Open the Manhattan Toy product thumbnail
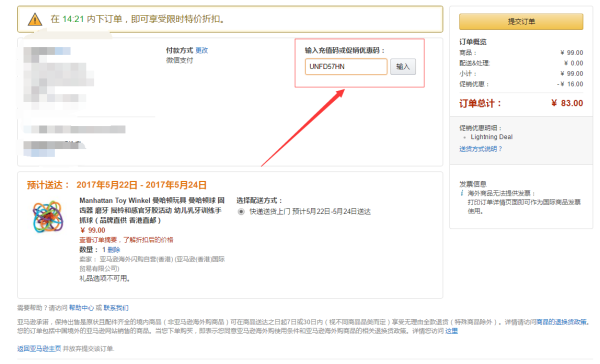Viewport: 600px width, 364px height. pyautogui.click(x=47, y=217)
